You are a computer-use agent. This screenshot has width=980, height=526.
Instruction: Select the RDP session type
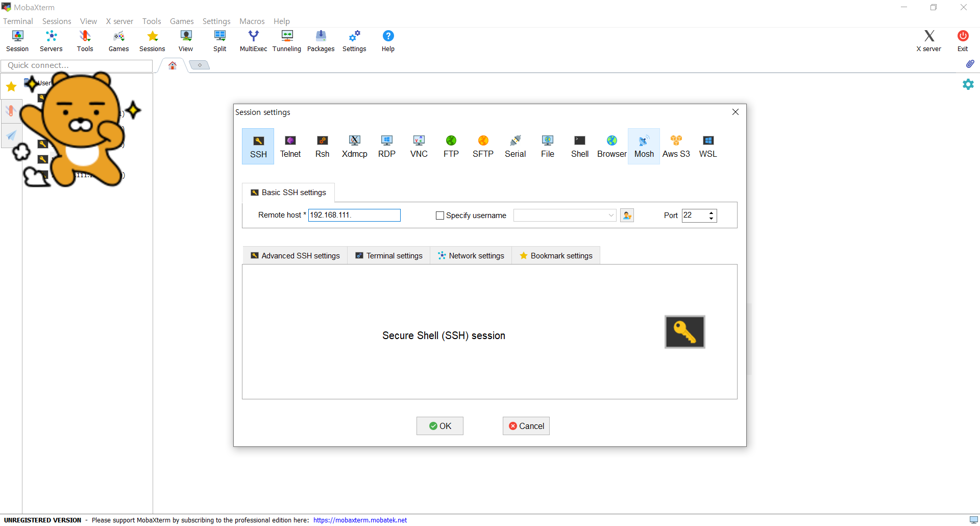click(x=387, y=146)
